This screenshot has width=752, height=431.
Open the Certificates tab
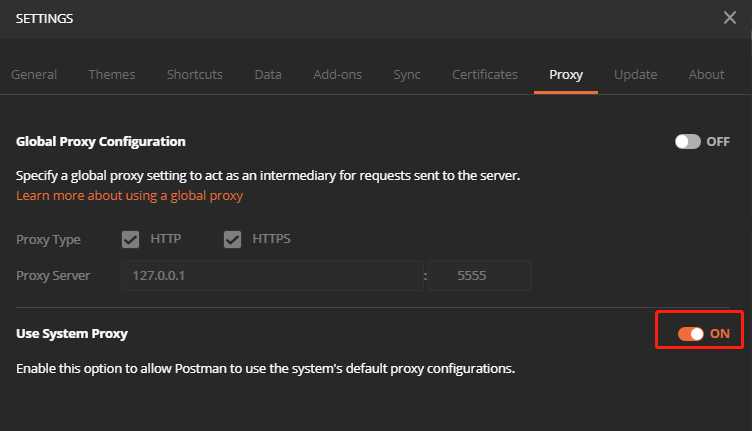click(x=485, y=74)
